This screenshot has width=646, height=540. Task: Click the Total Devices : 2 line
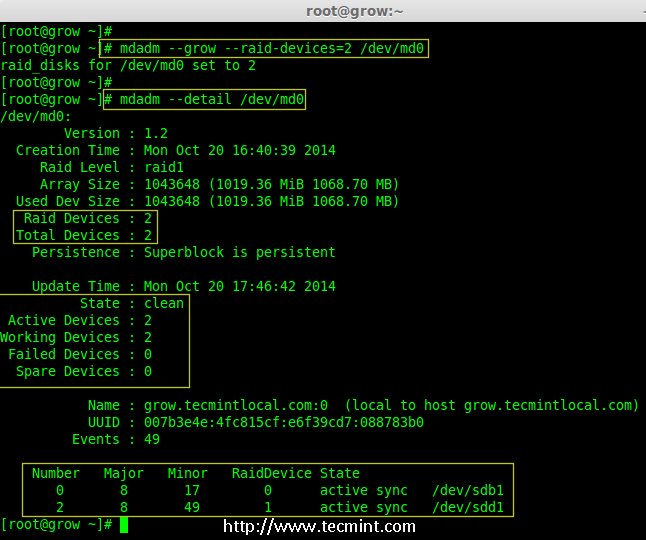pyautogui.click(x=82, y=235)
